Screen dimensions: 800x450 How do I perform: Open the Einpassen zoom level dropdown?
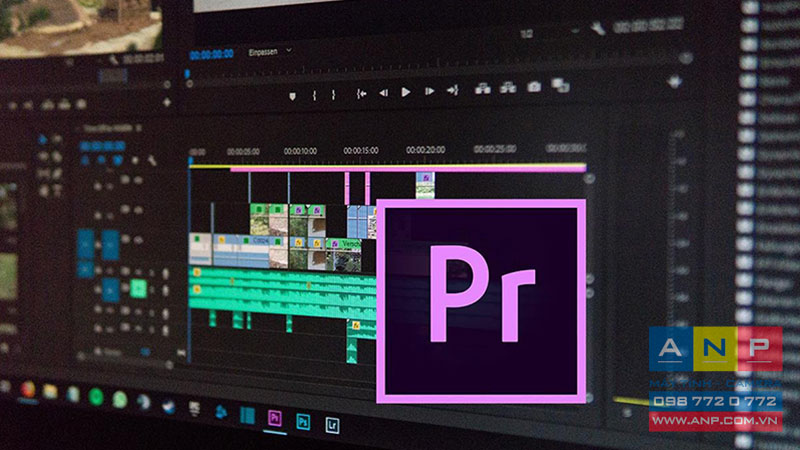[x=270, y=52]
